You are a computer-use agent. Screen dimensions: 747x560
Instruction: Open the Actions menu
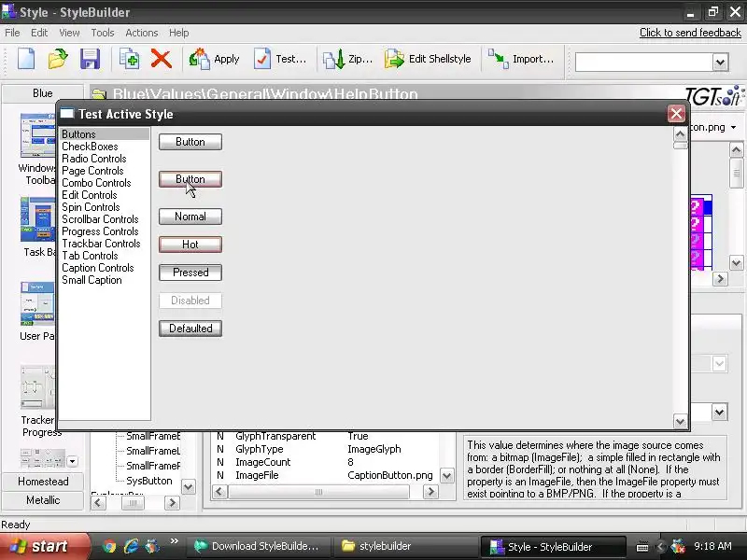142,33
